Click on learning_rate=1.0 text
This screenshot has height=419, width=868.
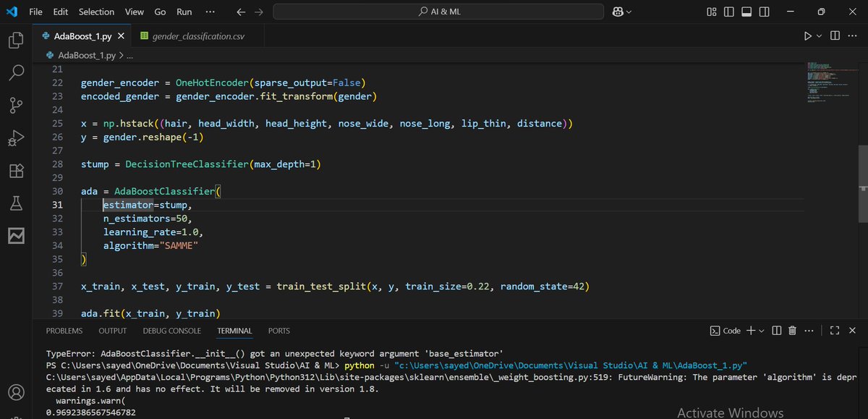pos(153,232)
